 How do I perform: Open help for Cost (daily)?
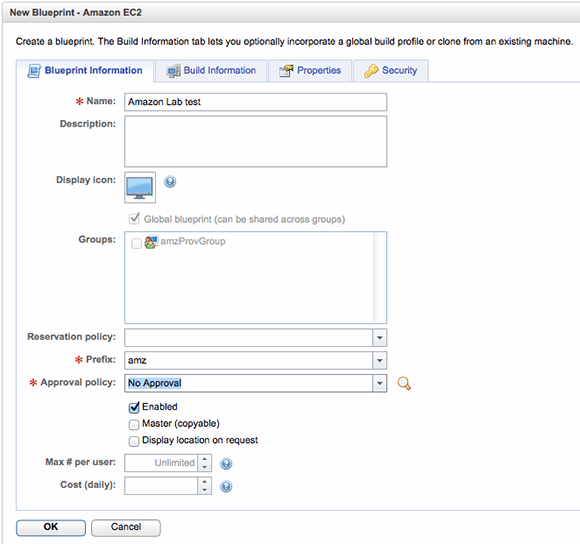226,486
